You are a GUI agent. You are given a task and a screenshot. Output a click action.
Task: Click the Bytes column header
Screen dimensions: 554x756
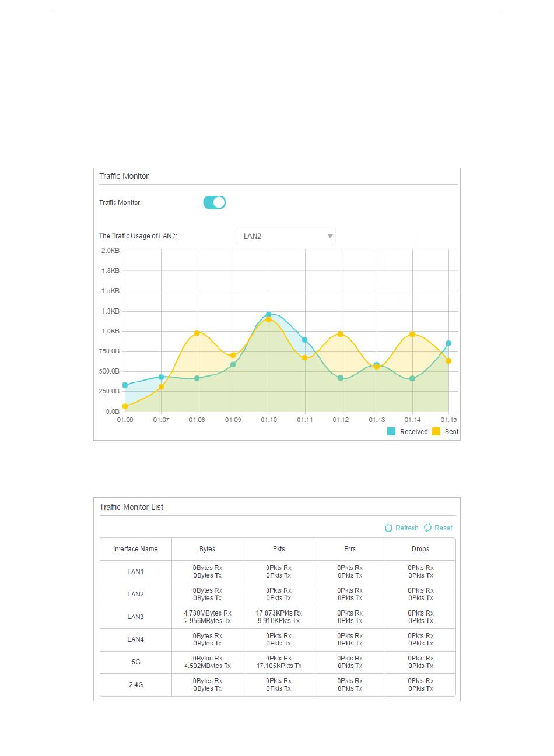pos(207,549)
